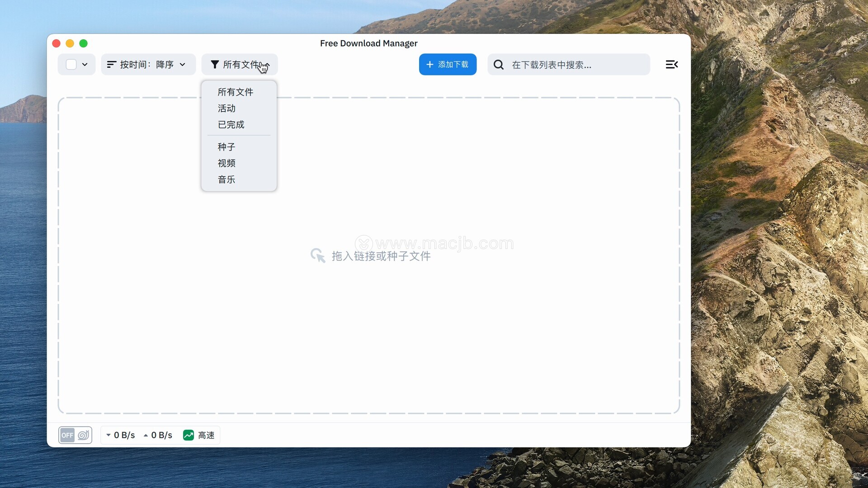Viewport: 868px width, 488px height.
Task: Choose 视频 filter entry
Action: [226, 163]
